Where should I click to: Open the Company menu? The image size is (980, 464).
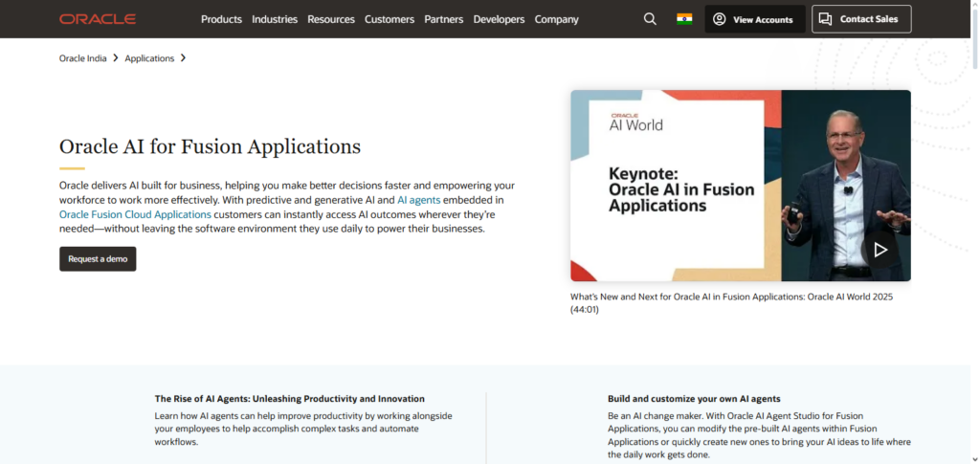click(x=556, y=19)
